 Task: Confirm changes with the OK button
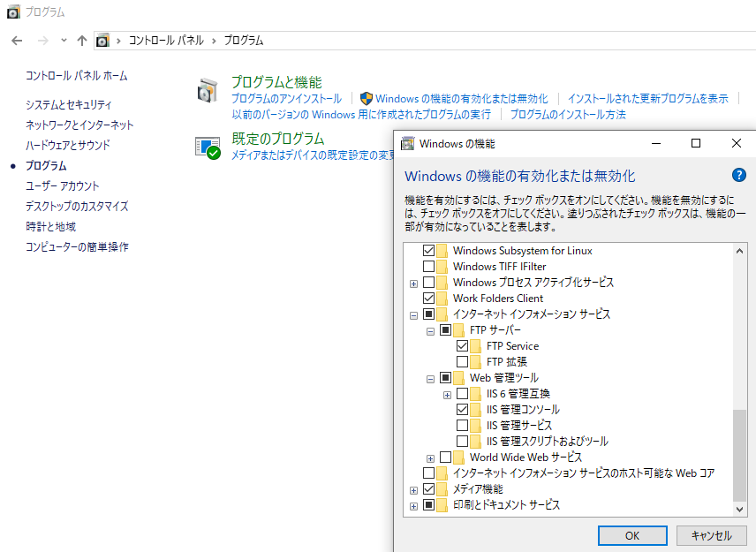tap(632, 535)
